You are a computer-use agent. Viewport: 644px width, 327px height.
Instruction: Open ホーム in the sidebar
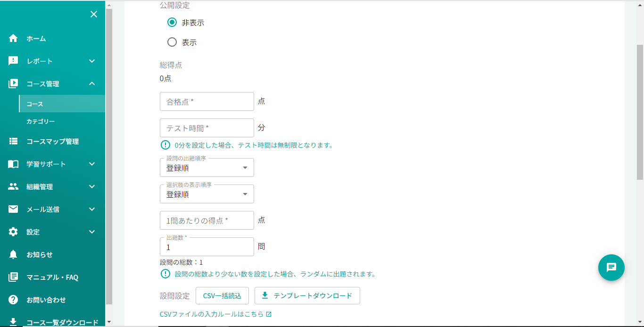click(x=52, y=39)
